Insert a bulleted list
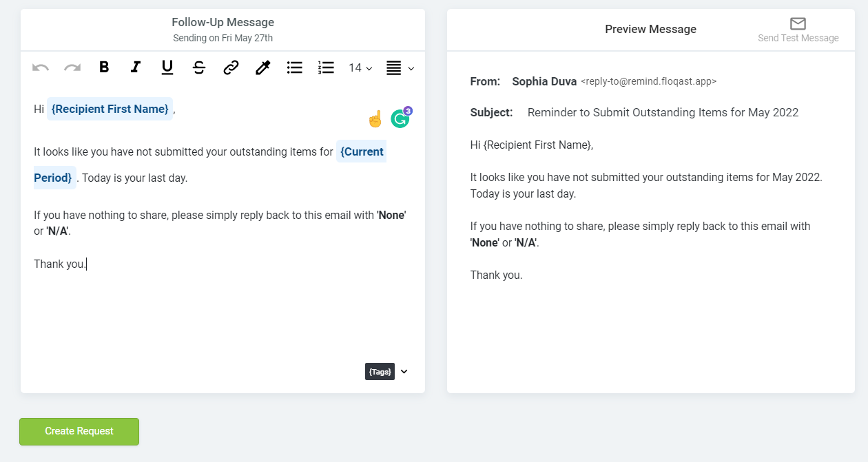 (295, 67)
